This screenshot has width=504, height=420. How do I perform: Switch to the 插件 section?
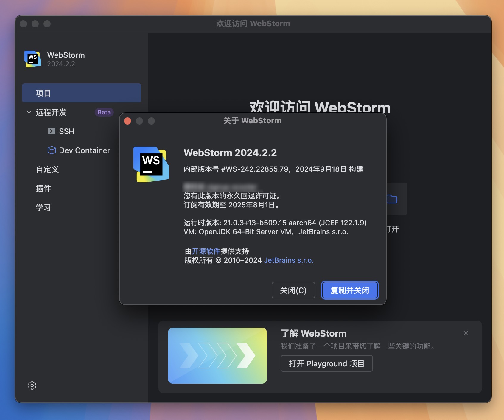43,188
